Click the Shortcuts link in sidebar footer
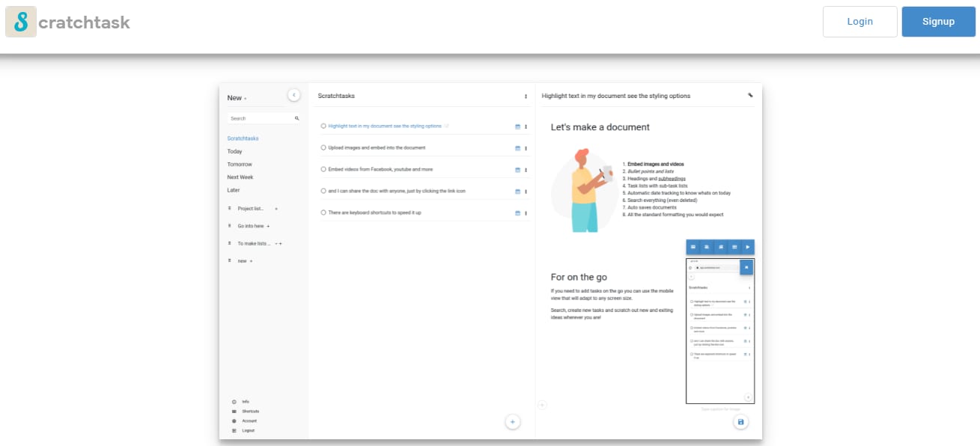 tap(251, 412)
